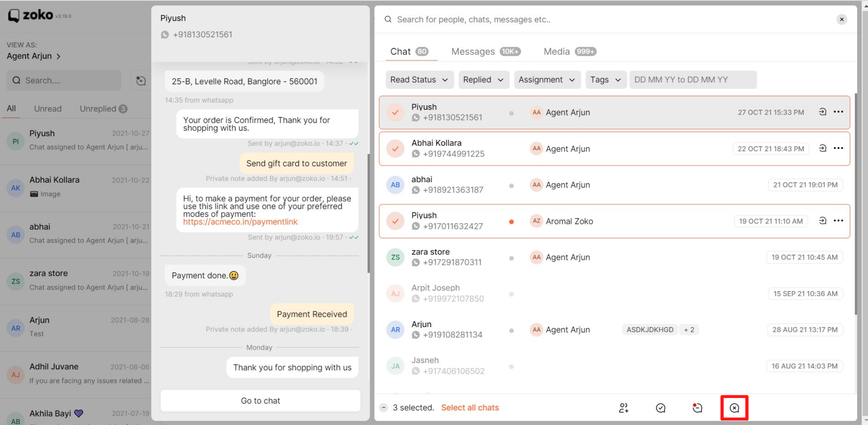Click WhatsApp icon next to +918130521561 in preview header

click(165, 35)
